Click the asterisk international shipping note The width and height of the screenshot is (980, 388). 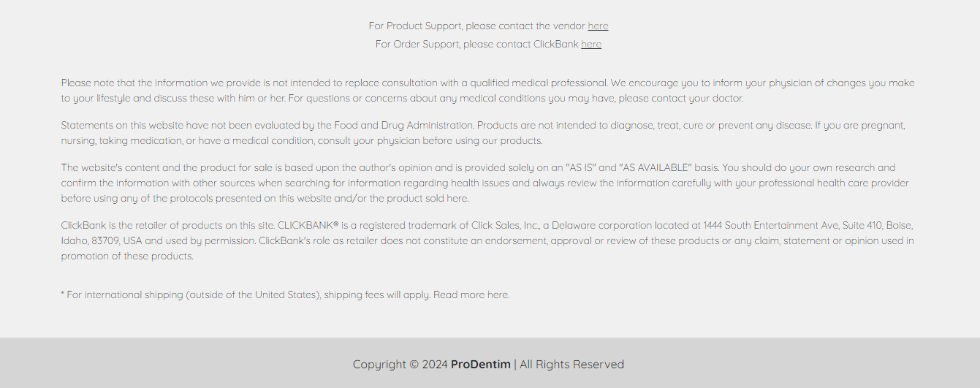(286, 294)
